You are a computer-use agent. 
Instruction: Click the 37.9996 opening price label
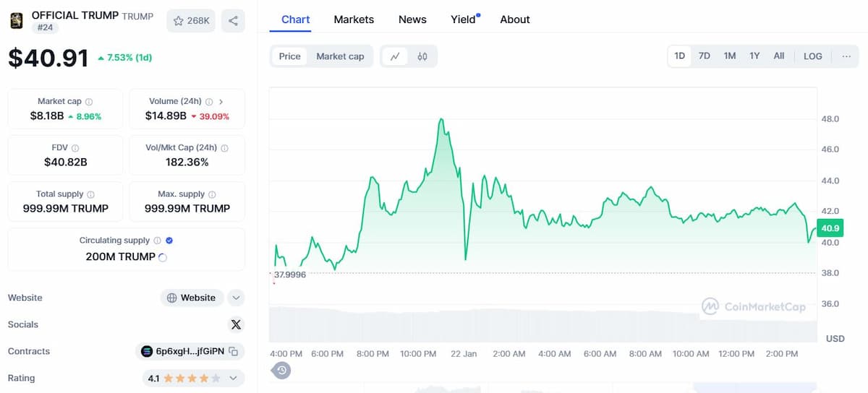click(x=289, y=275)
